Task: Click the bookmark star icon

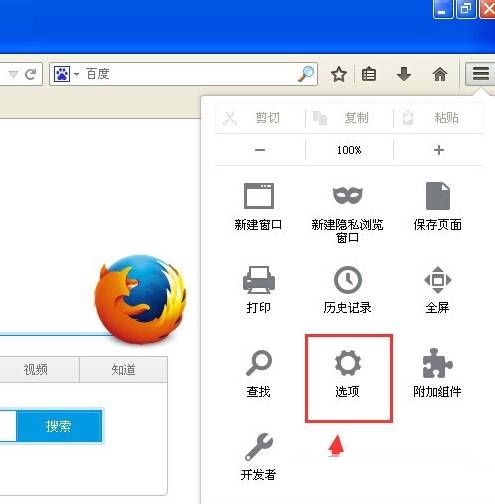Action: (339, 74)
